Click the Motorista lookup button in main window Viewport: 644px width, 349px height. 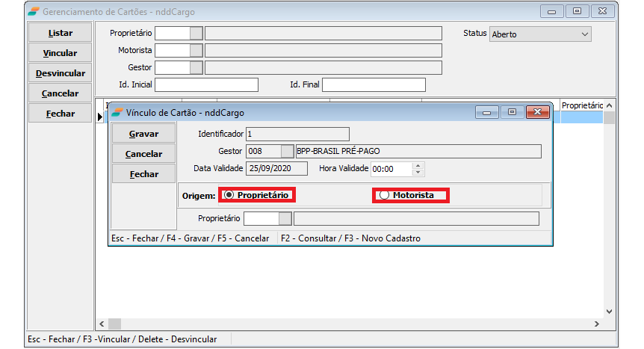click(x=196, y=51)
